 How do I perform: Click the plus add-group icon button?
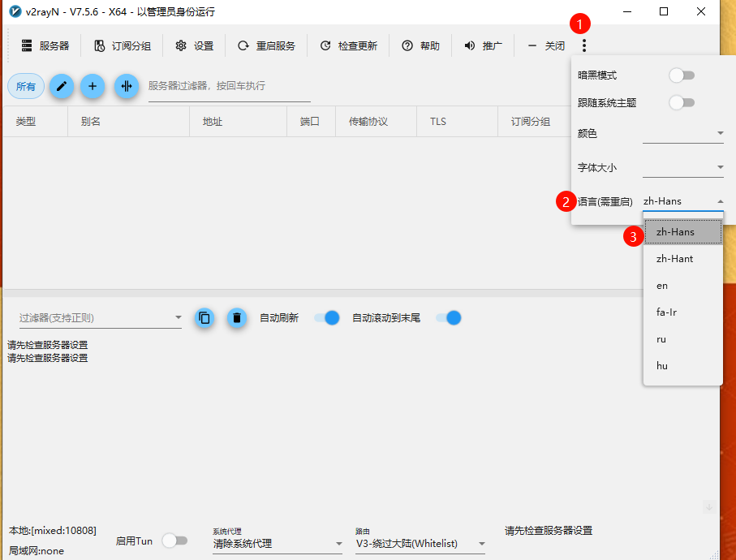[x=93, y=86]
